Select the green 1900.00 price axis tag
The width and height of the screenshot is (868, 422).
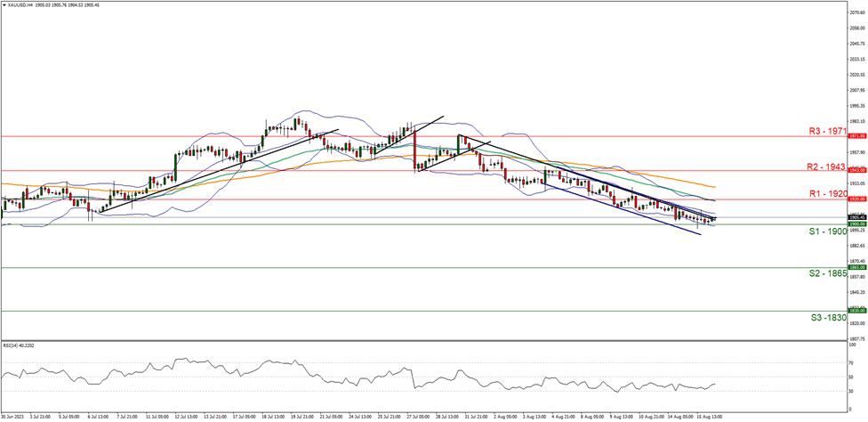(855, 224)
